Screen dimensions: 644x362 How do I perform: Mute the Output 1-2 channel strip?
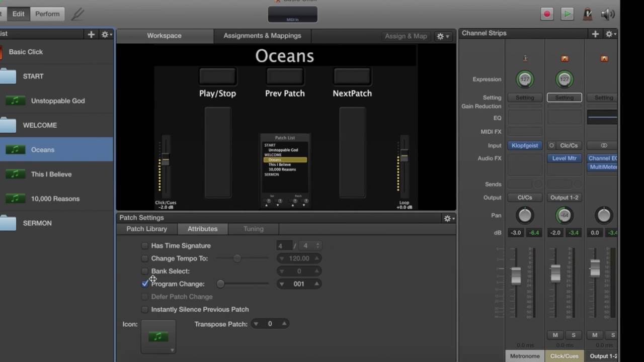[x=595, y=335]
